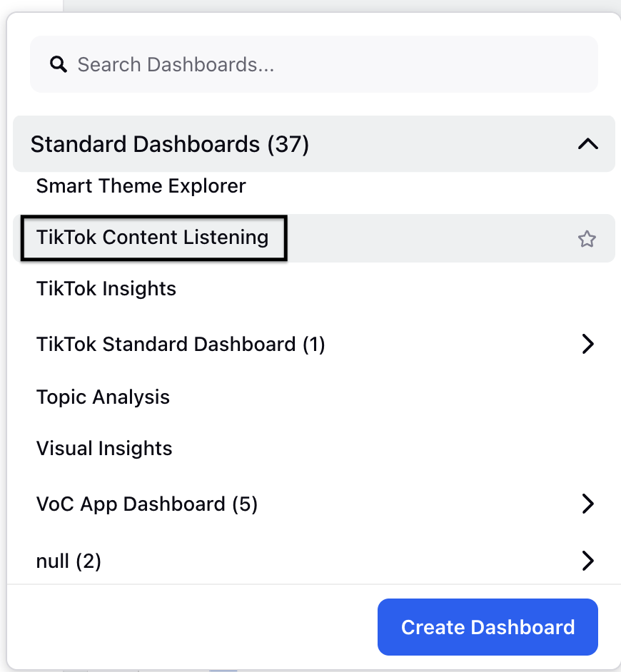This screenshot has height=672, width=621.
Task: Expand VoC App Dashboard arrow
Action: click(588, 504)
